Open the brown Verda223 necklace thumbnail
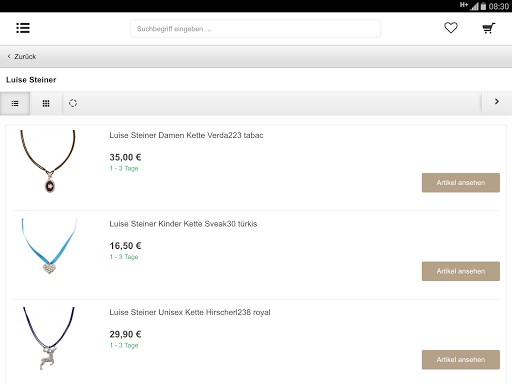Viewport: 512px width, 384px height. click(48, 162)
